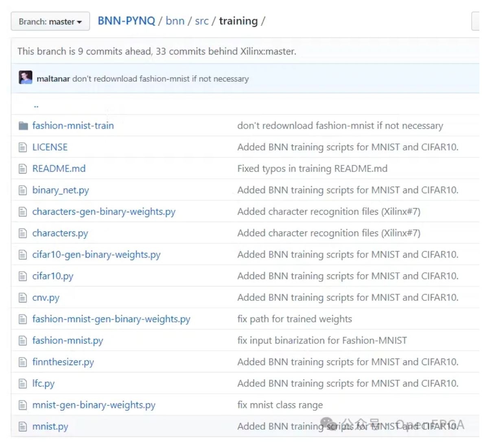Click the finnthesizer.py file icon

pyautogui.click(x=23, y=362)
